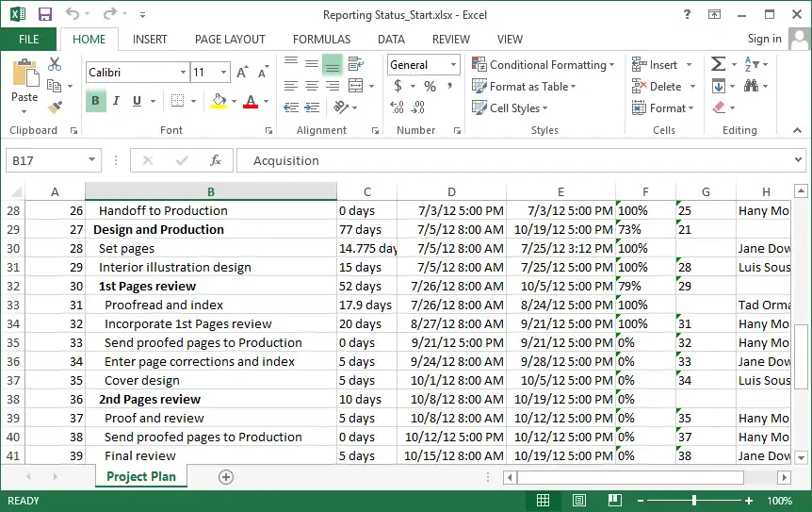Click the Cut scissors icon
Image resolution: width=812 pixels, height=512 pixels.
pos(54,64)
